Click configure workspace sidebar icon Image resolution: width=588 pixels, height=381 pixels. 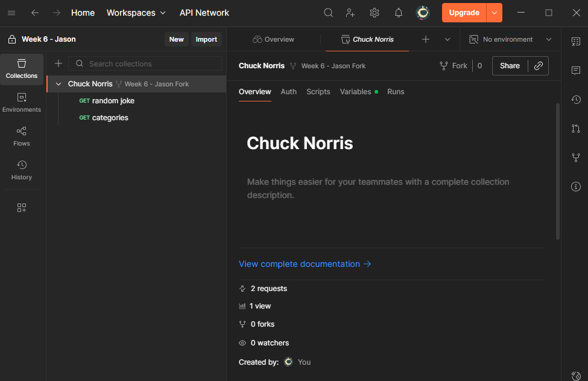tap(22, 208)
